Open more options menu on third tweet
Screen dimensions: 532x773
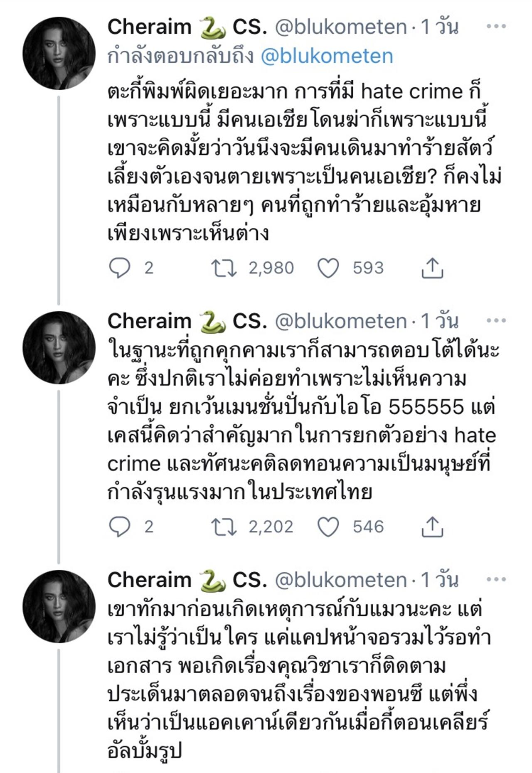(496, 580)
